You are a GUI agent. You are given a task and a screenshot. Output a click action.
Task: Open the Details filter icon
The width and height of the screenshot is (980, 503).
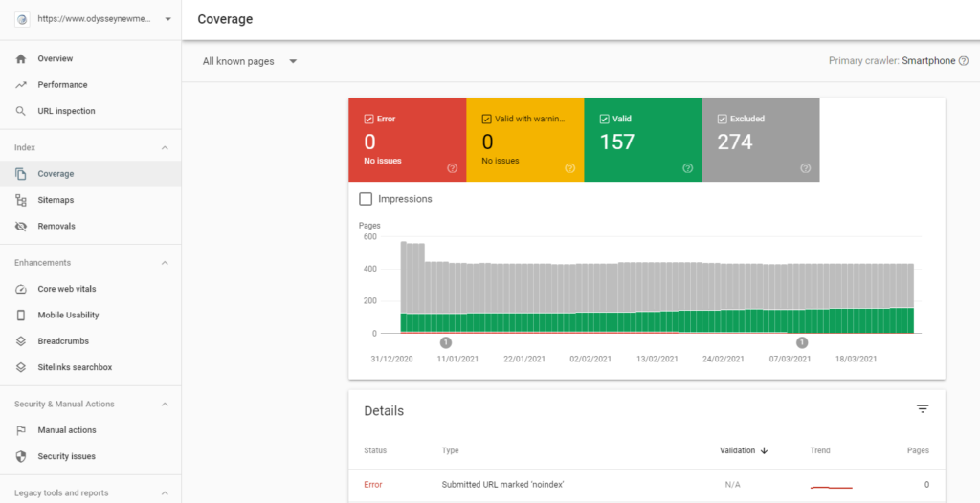(923, 409)
